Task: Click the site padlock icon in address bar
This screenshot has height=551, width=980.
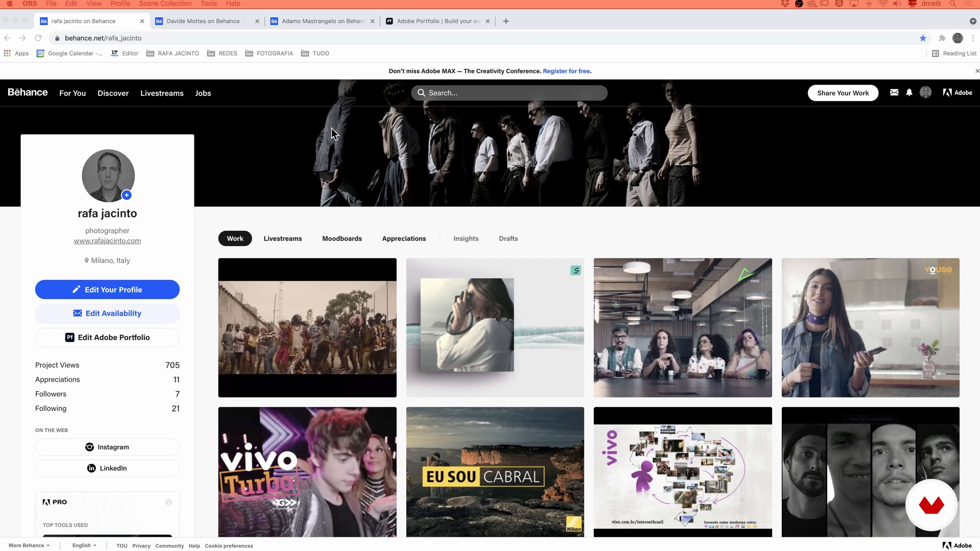Action: [x=57, y=38]
